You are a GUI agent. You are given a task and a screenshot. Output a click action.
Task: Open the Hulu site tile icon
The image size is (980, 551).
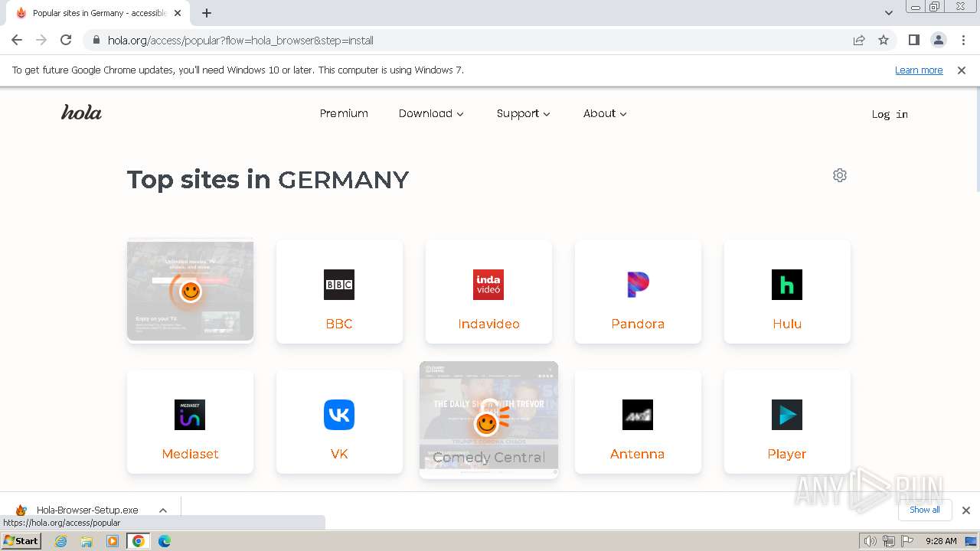tap(787, 285)
